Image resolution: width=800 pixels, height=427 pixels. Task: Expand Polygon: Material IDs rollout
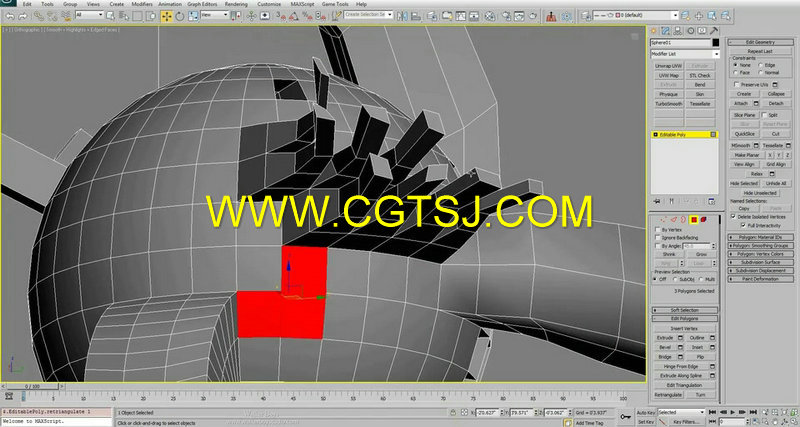761,237
